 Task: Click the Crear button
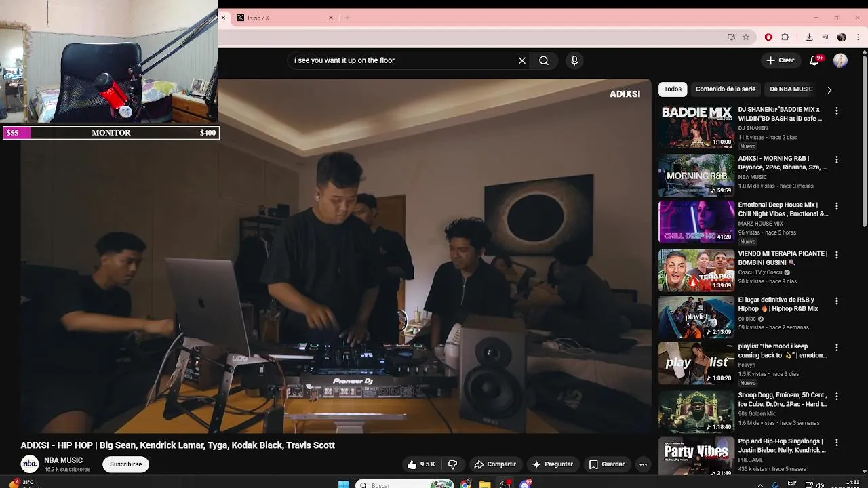[781, 60]
